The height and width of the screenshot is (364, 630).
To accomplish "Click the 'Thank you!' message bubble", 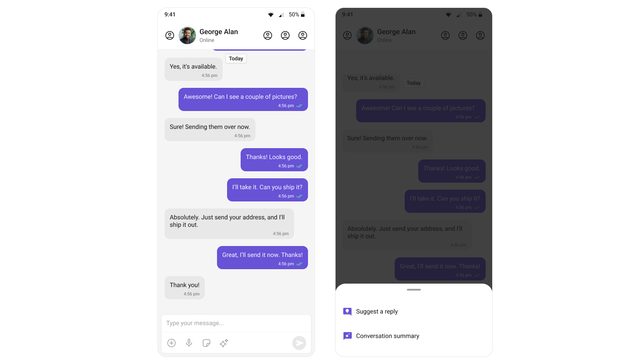I will (x=185, y=288).
